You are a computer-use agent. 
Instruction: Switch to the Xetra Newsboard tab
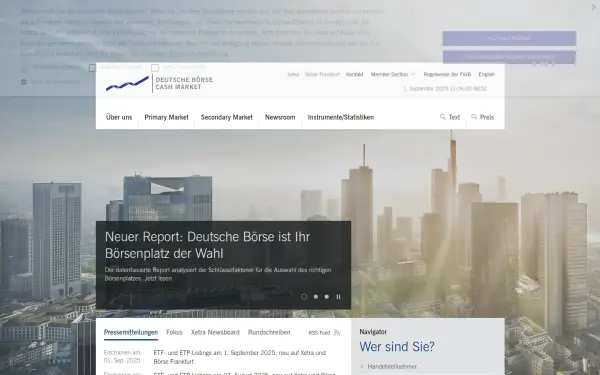pyautogui.click(x=215, y=333)
